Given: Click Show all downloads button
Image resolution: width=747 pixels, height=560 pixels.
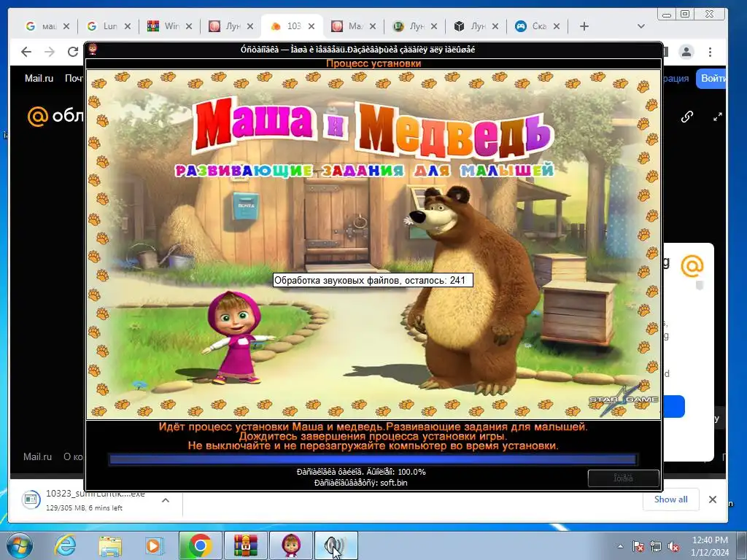Looking at the screenshot, I should pyautogui.click(x=670, y=499).
